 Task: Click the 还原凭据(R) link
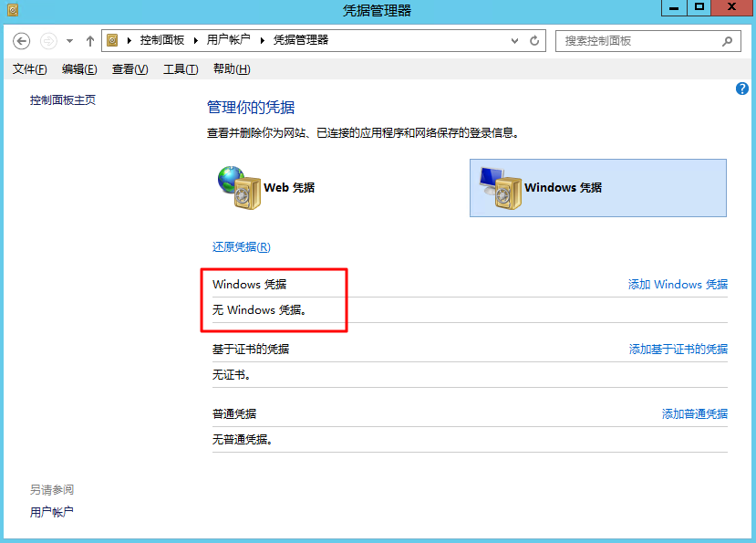pos(242,247)
